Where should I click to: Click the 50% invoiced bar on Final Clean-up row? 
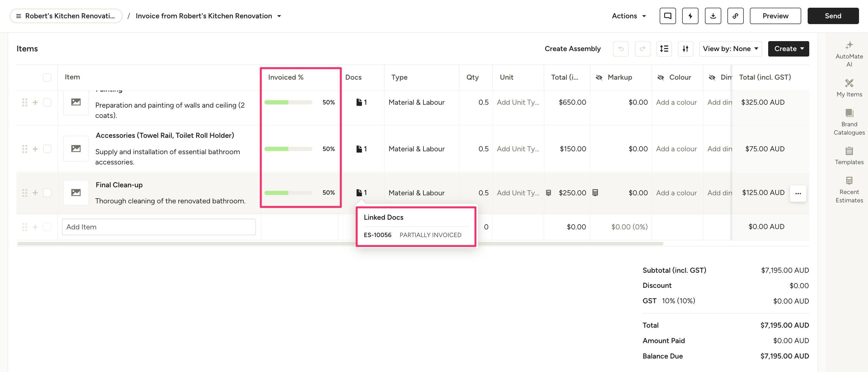pos(288,192)
